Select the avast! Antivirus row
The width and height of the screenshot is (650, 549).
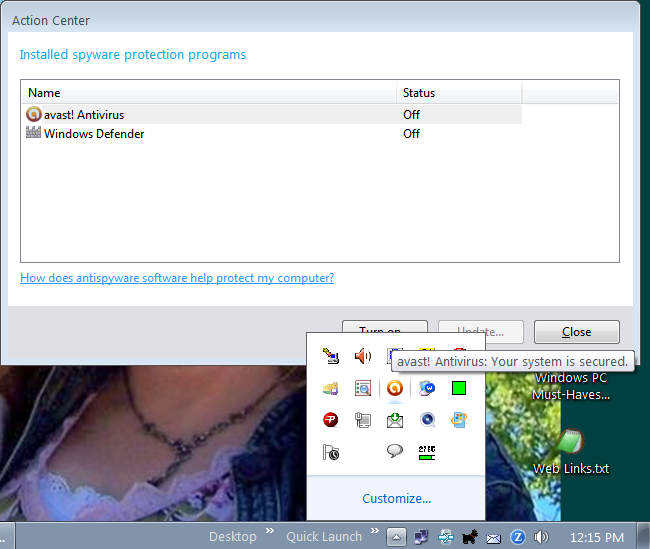click(272, 114)
